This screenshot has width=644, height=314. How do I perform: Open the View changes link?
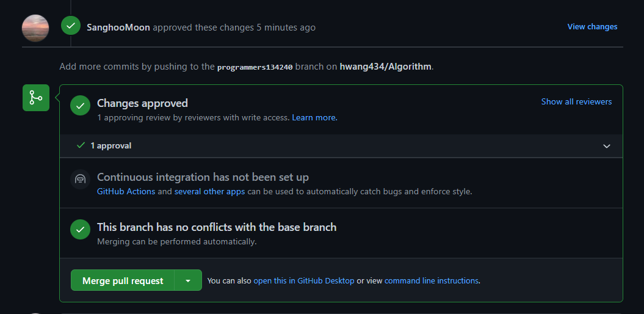pos(592,27)
